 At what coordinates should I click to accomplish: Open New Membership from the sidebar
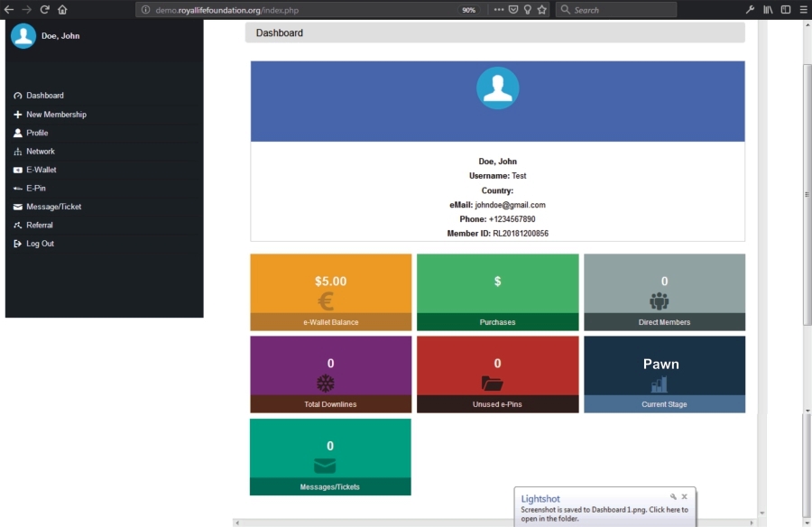(x=56, y=115)
